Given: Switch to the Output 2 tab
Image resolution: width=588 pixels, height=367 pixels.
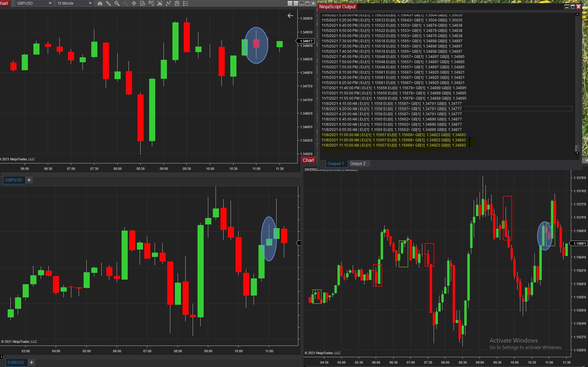Looking at the screenshot, I should 357,164.
